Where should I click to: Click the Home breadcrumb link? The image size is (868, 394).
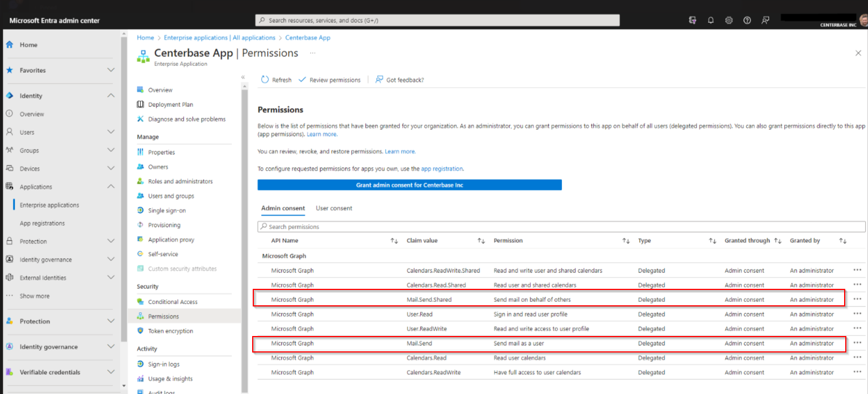145,38
